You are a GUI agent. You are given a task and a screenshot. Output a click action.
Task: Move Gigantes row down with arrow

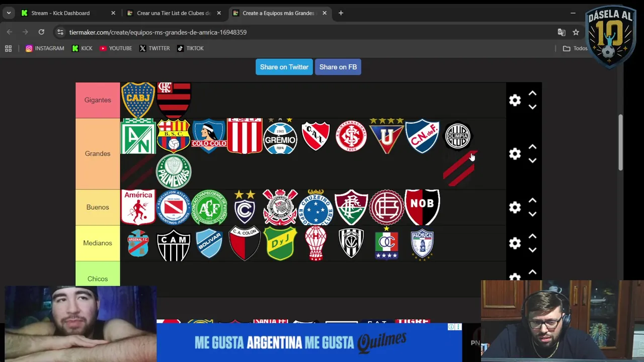pos(532,107)
